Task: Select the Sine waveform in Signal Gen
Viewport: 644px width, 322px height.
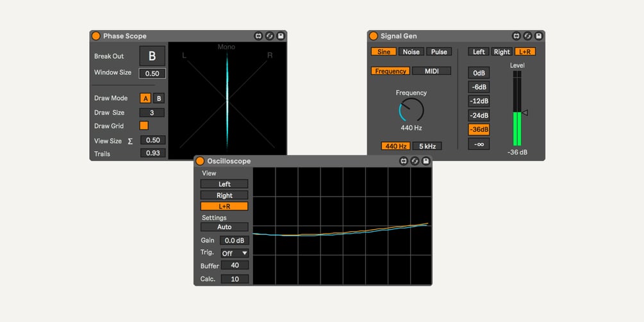Action: click(x=384, y=52)
